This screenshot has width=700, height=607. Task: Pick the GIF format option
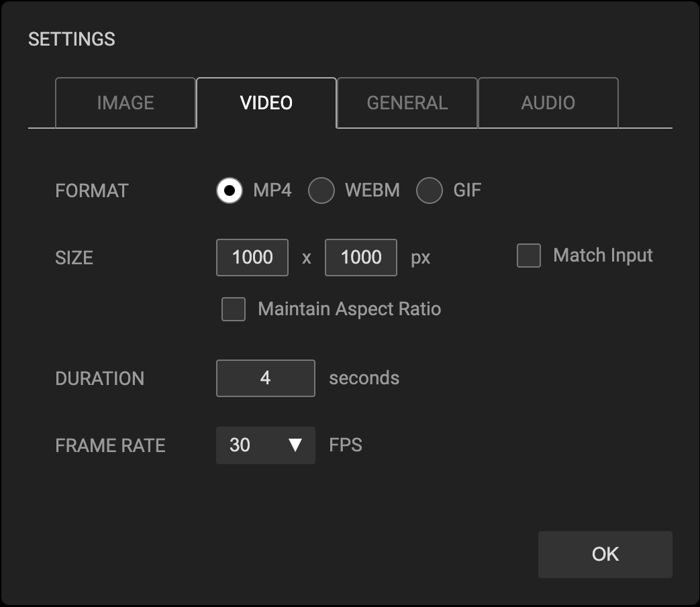click(430, 190)
